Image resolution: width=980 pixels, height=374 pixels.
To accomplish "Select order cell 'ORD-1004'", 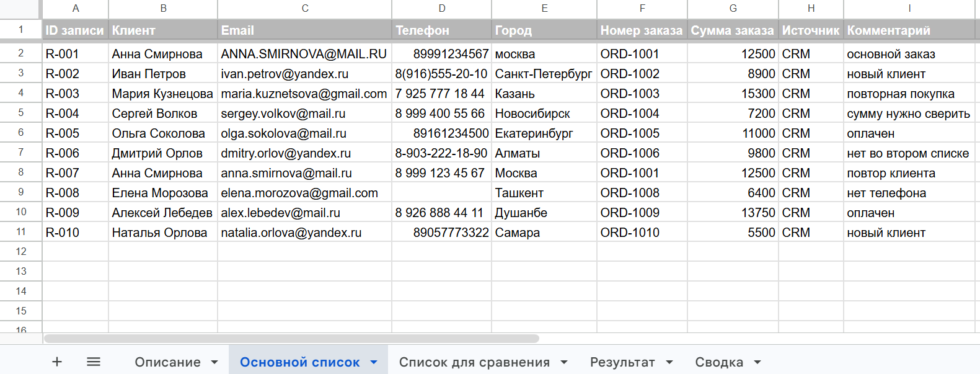I will tap(642, 114).
